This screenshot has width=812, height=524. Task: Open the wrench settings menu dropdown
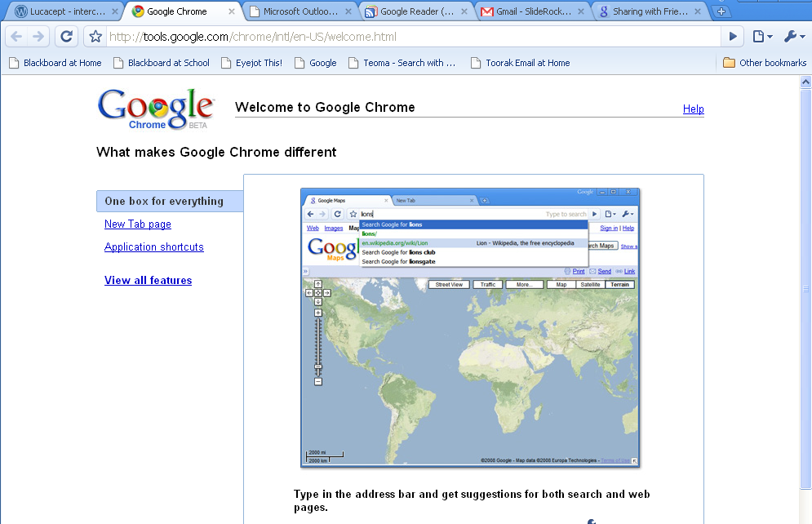click(793, 37)
